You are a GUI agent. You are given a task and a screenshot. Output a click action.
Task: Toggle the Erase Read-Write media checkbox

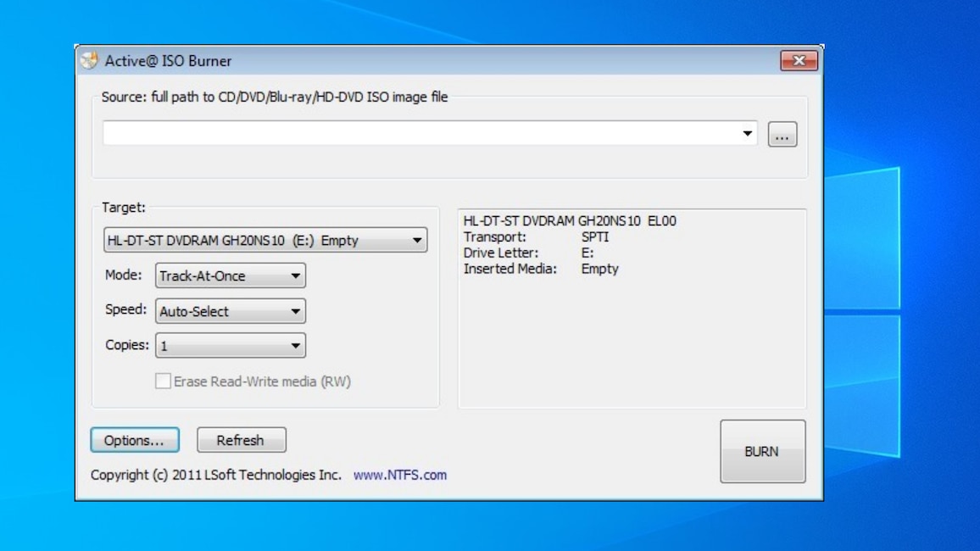[x=163, y=381]
